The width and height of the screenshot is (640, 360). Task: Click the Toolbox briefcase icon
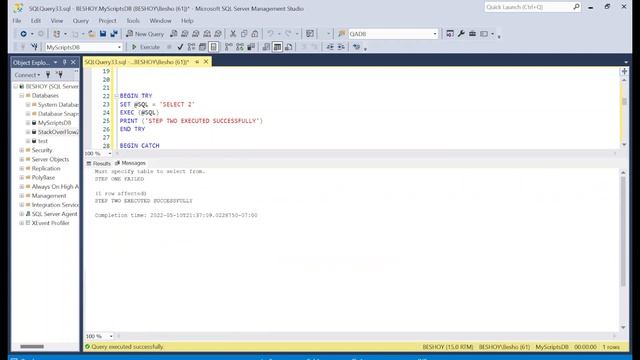click(472, 34)
